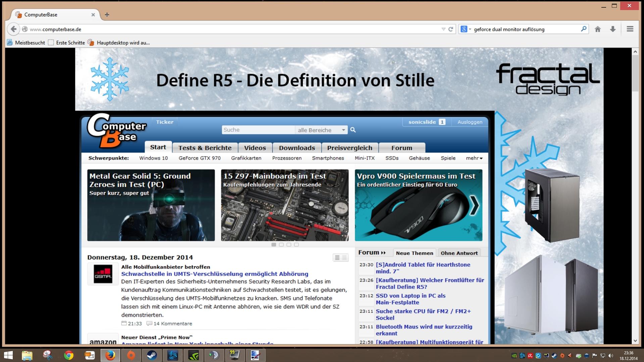The width and height of the screenshot is (644, 362).
Task: Launch Snipping Tool from the taskbar
Action: pyautogui.click(x=48, y=355)
